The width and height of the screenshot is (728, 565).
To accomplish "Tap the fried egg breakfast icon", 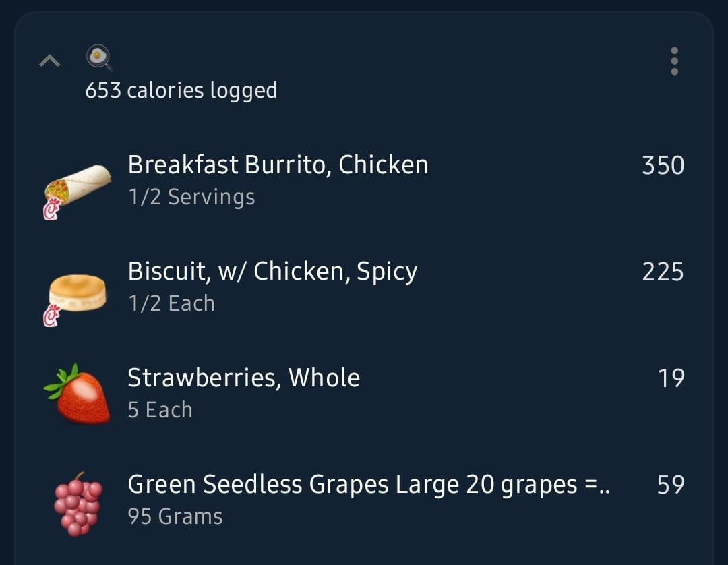I will [99, 57].
